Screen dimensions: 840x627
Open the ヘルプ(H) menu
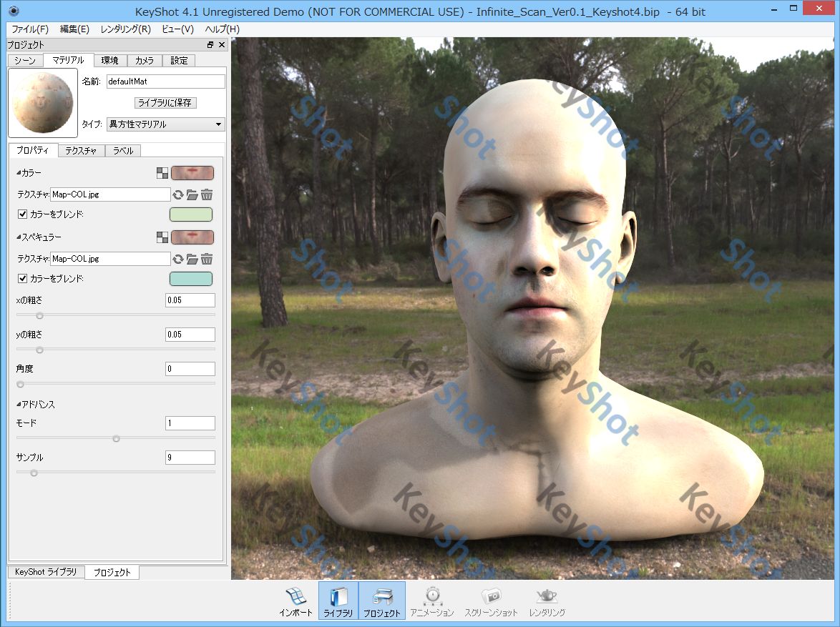(x=222, y=29)
